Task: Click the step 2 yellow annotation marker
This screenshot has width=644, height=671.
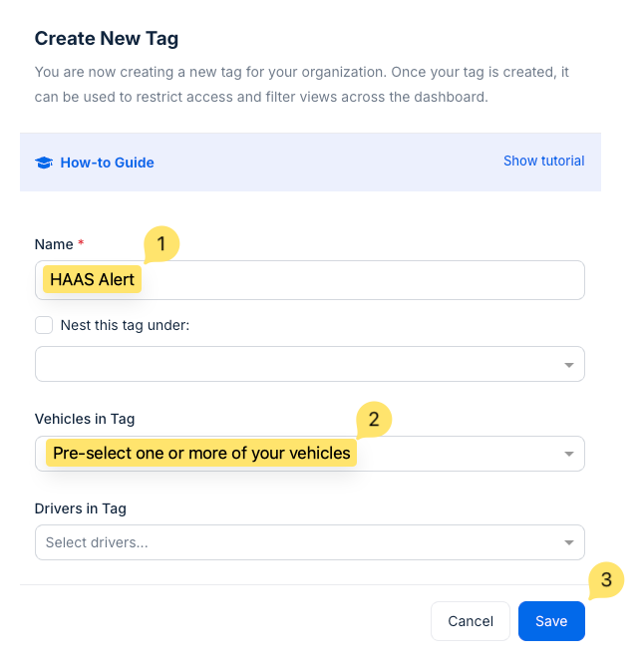Action: coord(373,419)
